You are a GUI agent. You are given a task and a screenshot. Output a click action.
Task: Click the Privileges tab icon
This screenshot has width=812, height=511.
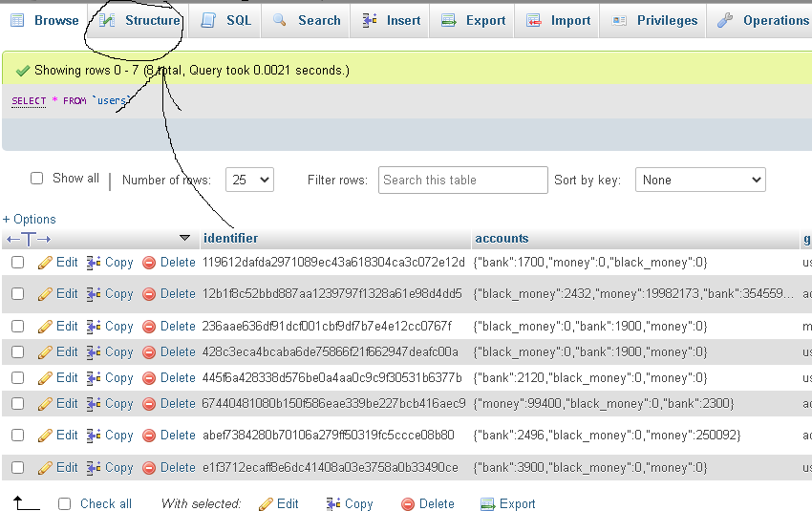click(x=620, y=21)
